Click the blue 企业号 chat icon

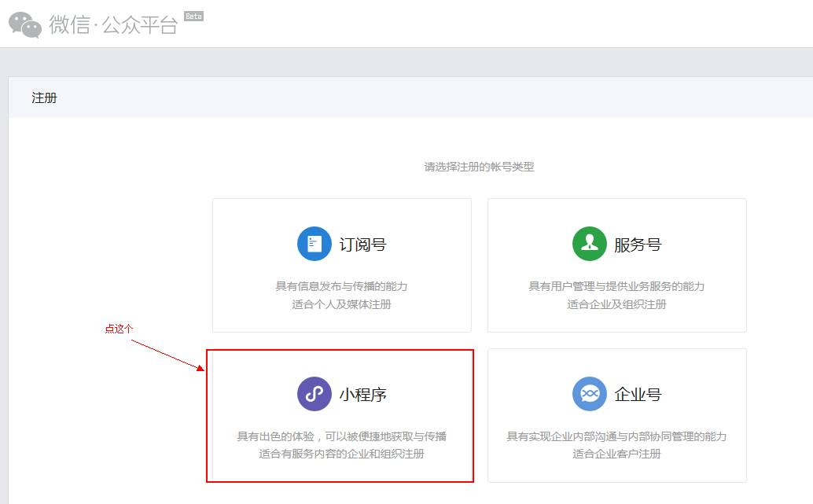point(590,394)
